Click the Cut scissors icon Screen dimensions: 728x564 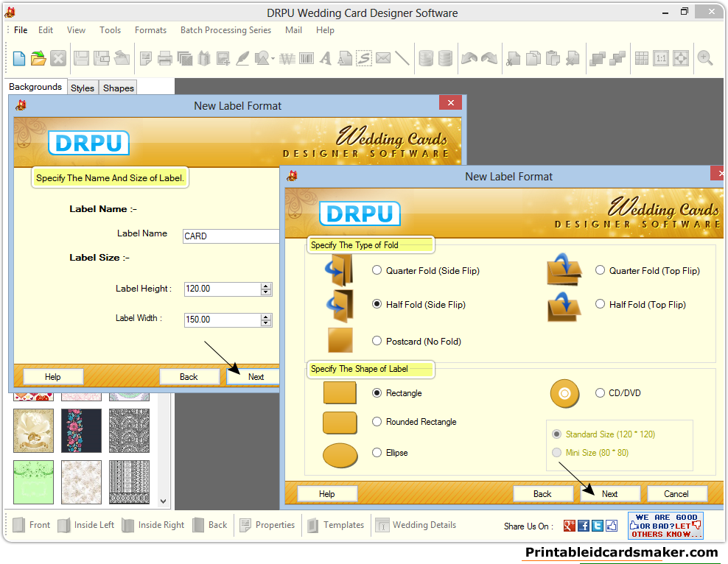click(x=513, y=58)
